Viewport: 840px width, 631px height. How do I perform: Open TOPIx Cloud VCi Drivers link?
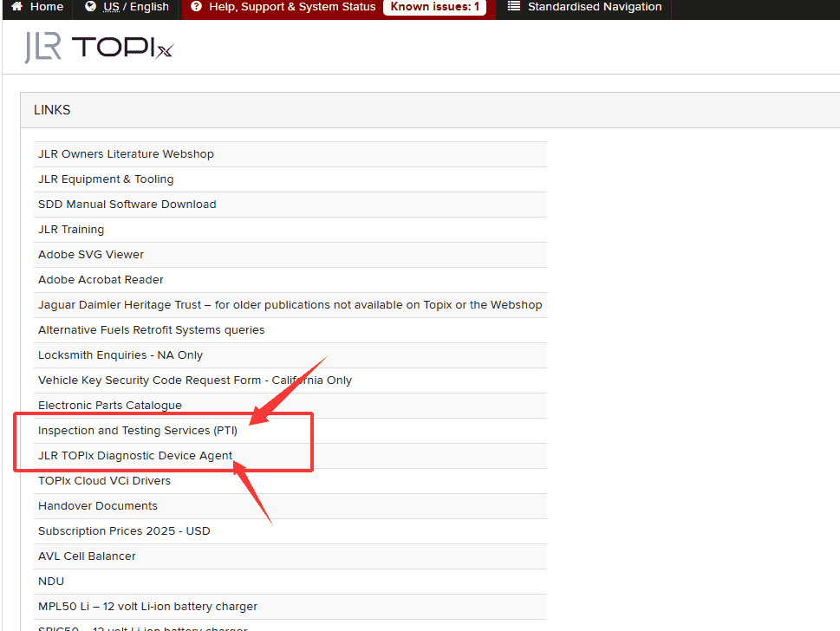pyautogui.click(x=105, y=481)
